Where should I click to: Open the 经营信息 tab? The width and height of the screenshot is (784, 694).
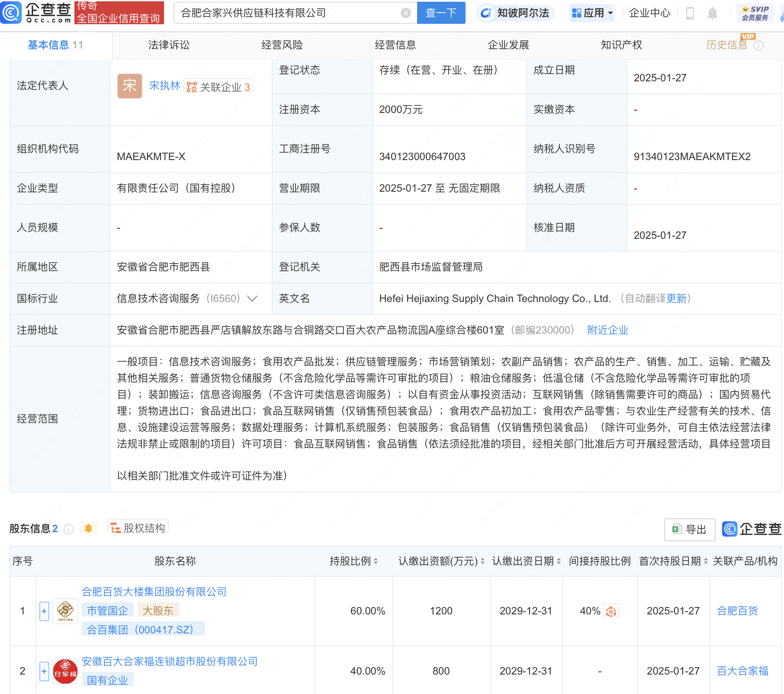click(395, 45)
